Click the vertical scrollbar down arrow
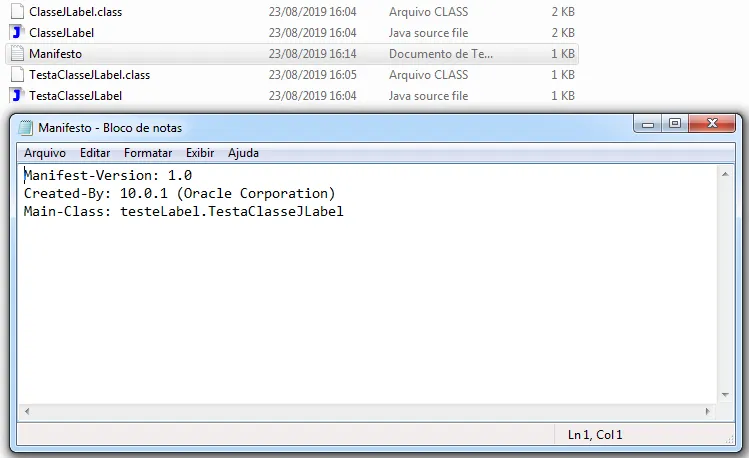Image resolution: width=749 pixels, height=458 pixels. [725, 395]
